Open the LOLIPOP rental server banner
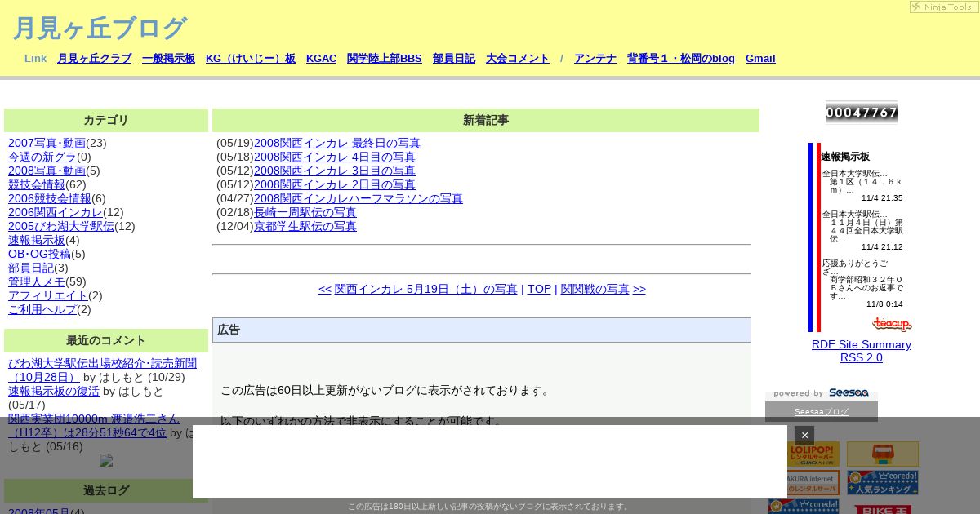This screenshot has width=980, height=514. coord(804,454)
